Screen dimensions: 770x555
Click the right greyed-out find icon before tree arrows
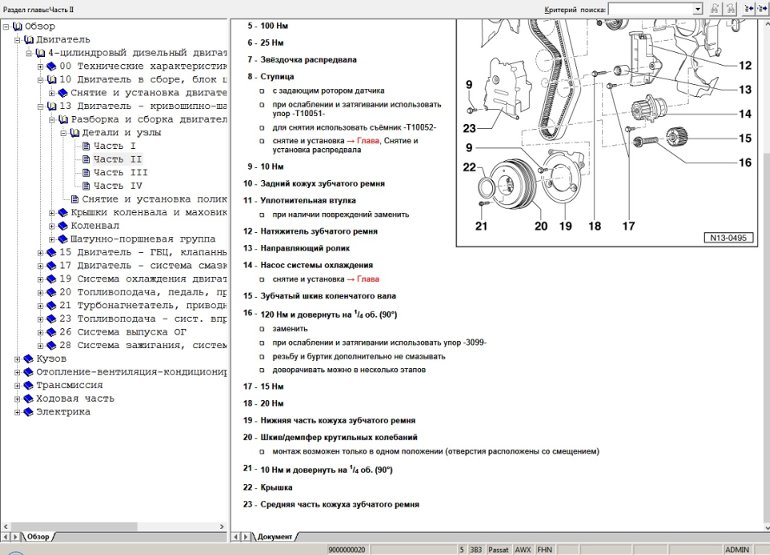point(731,9)
